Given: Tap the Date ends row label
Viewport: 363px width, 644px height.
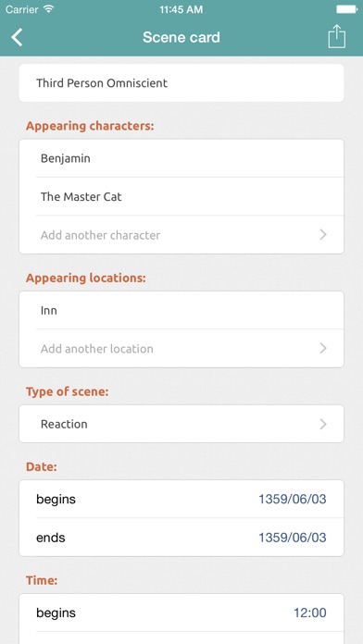Looking at the screenshot, I should click(51, 538).
